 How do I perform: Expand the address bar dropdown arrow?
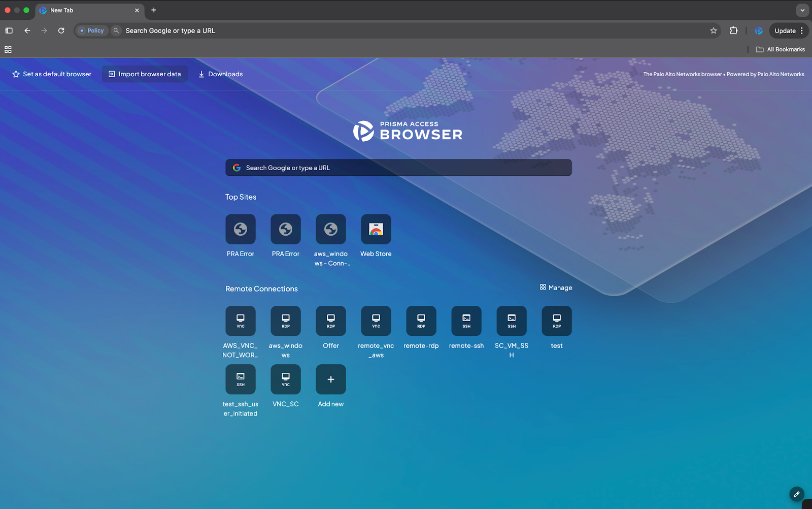pos(802,10)
